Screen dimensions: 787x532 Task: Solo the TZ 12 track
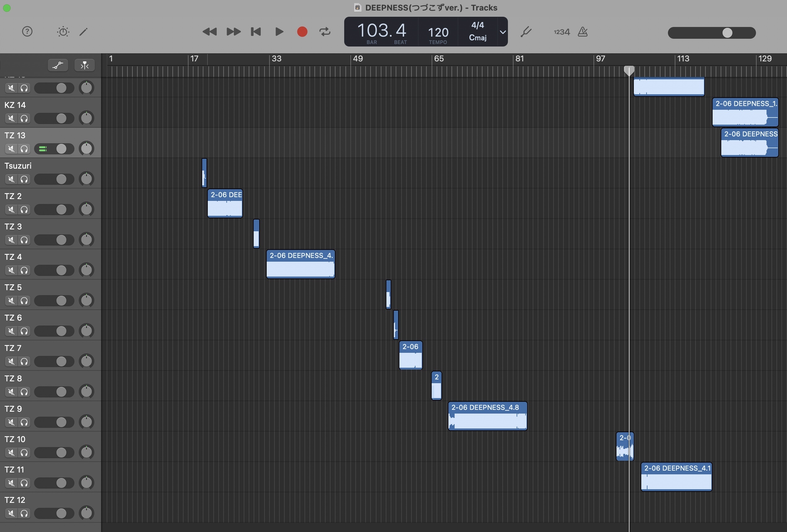pos(24,513)
